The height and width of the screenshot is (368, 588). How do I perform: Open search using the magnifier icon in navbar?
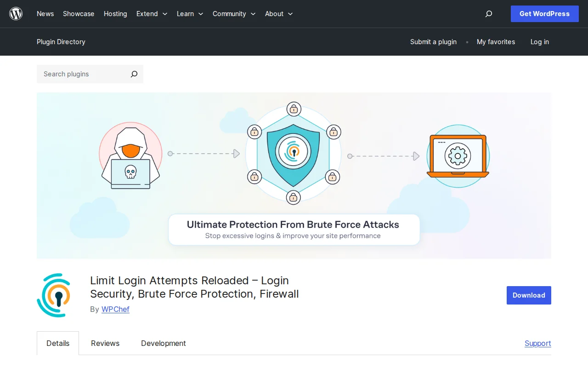488,14
